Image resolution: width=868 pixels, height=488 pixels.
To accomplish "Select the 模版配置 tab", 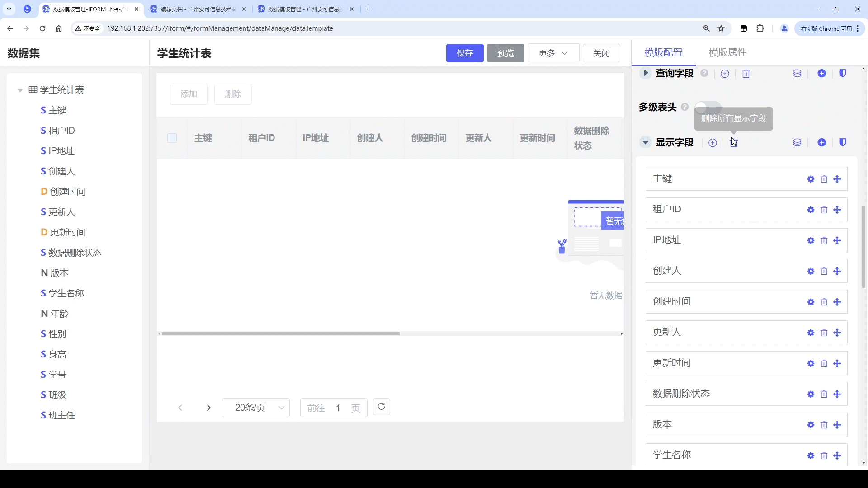I will click(663, 52).
